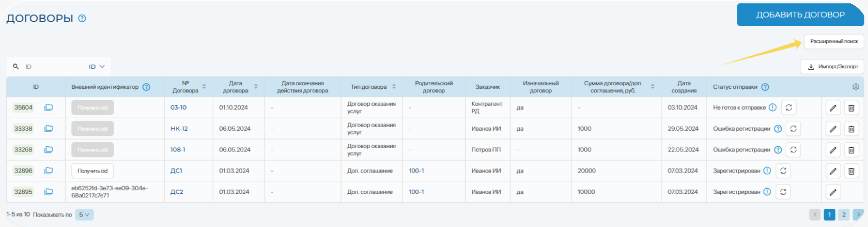Open the ID search field type dropdown
The height and width of the screenshot is (227, 868).
[97, 67]
